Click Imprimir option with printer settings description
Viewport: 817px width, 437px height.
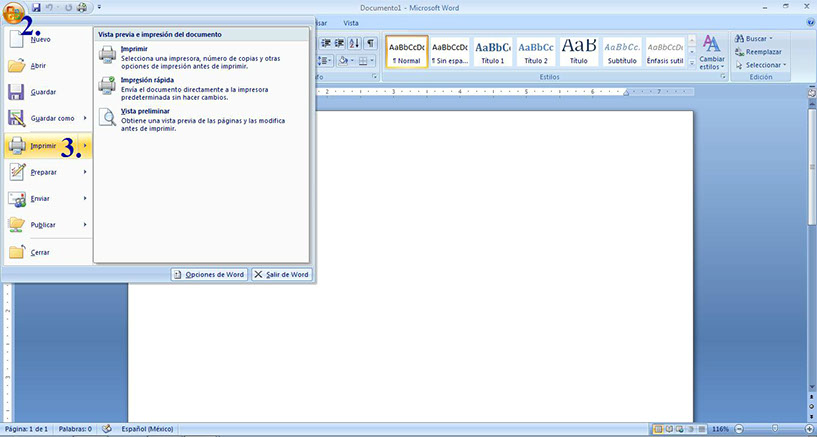pos(201,58)
